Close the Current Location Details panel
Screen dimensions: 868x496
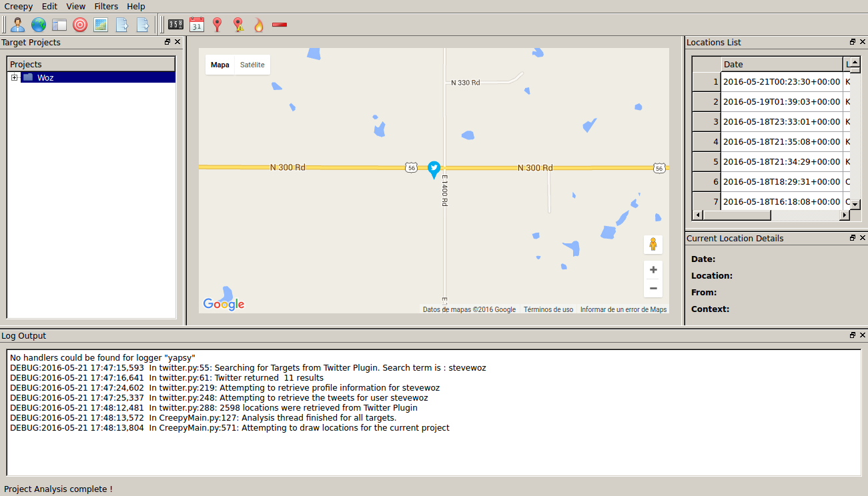coord(863,238)
